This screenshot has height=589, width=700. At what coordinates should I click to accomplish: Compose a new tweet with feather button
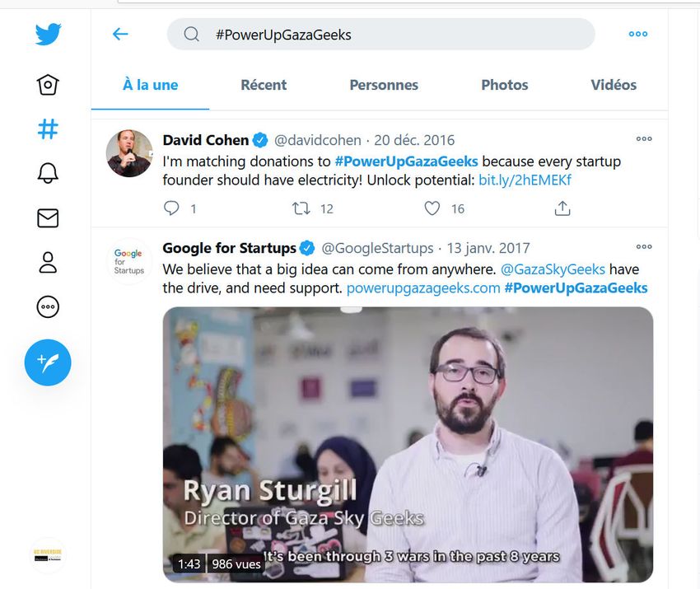[x=48, y=362]
